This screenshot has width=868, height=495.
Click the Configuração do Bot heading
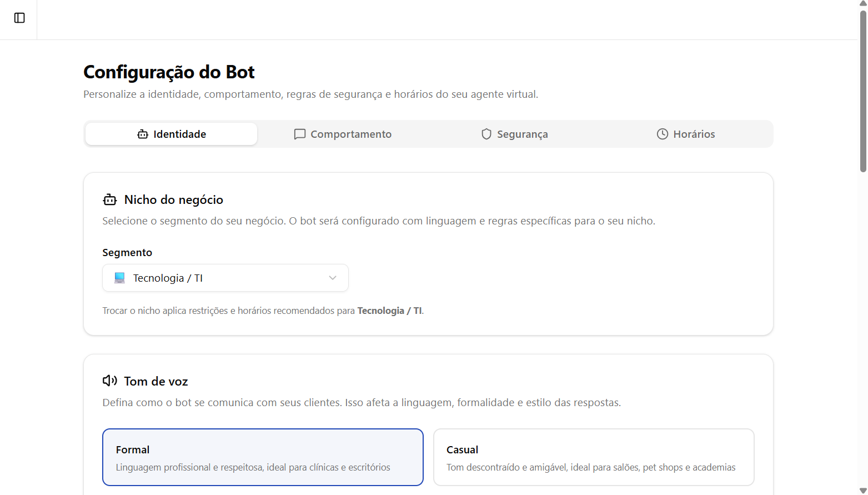click(x=169, y=72)
